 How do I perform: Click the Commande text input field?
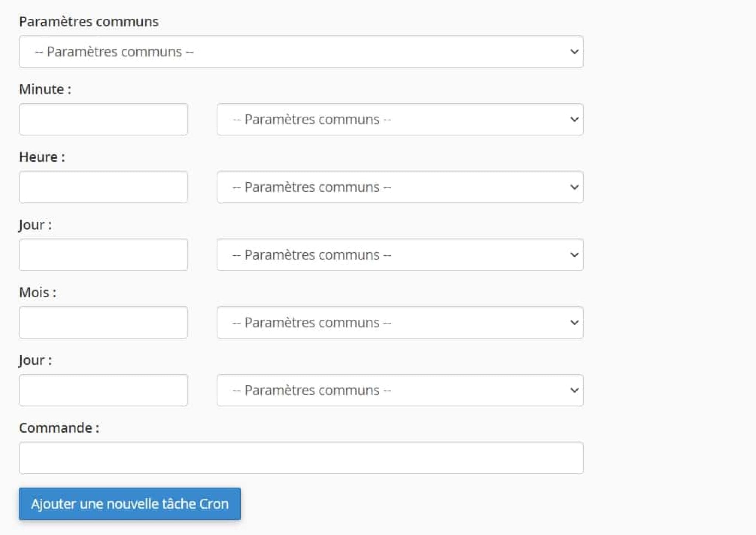point(301,458)
